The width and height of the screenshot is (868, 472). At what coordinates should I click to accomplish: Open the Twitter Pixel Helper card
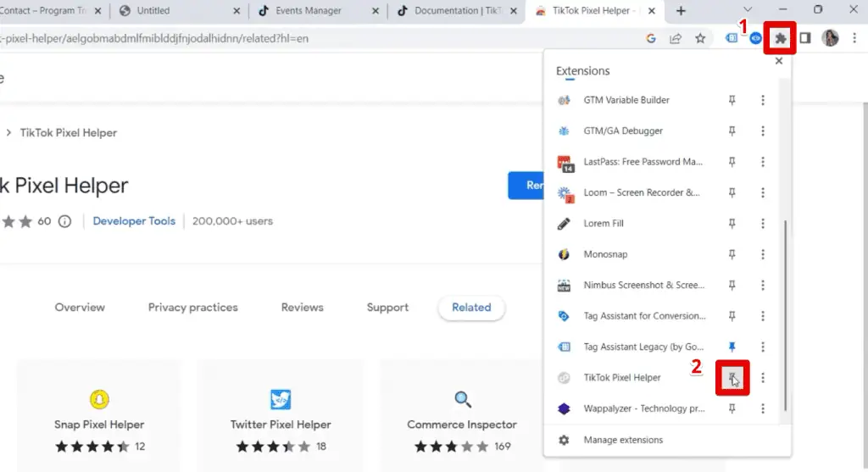[x=281, y=417]
